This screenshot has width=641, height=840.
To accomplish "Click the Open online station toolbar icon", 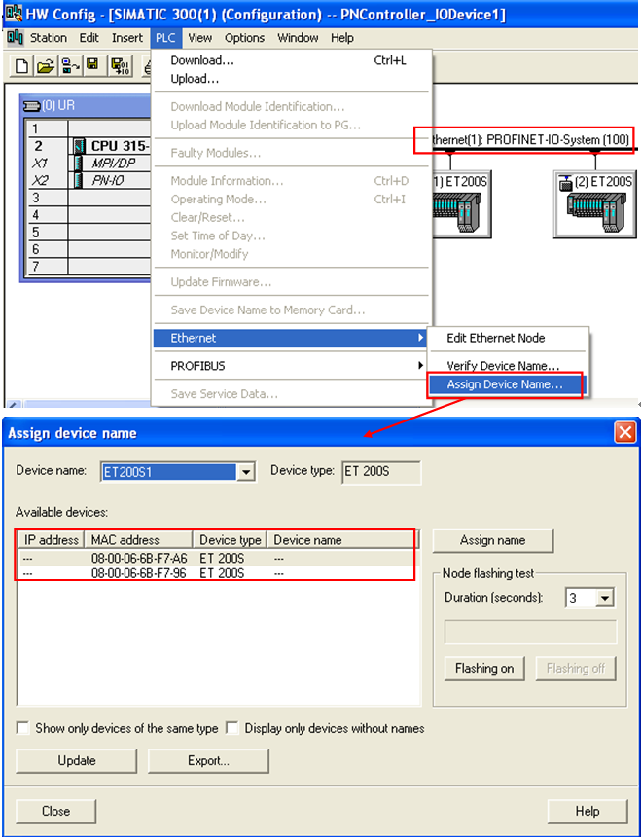I will pos(70,66).
